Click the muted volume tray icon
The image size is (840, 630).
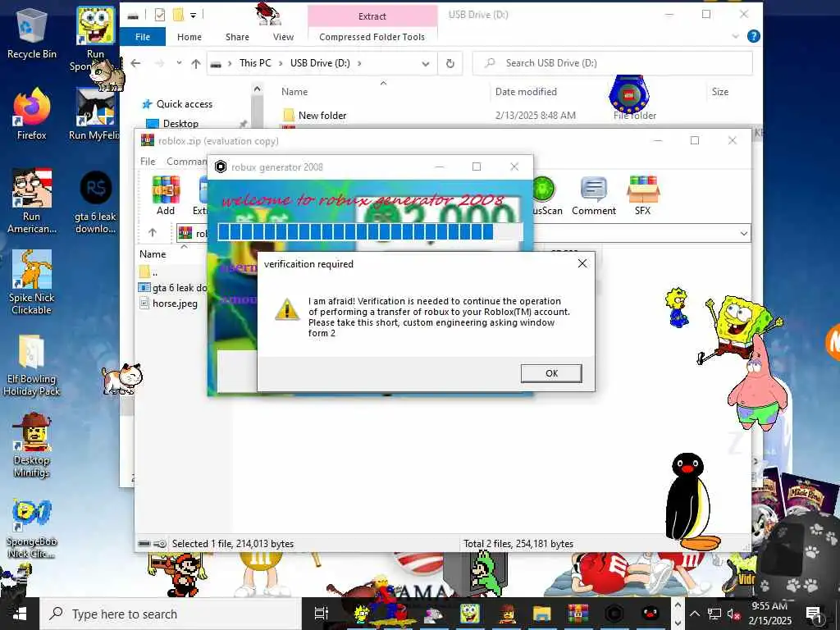click(733, 614)
